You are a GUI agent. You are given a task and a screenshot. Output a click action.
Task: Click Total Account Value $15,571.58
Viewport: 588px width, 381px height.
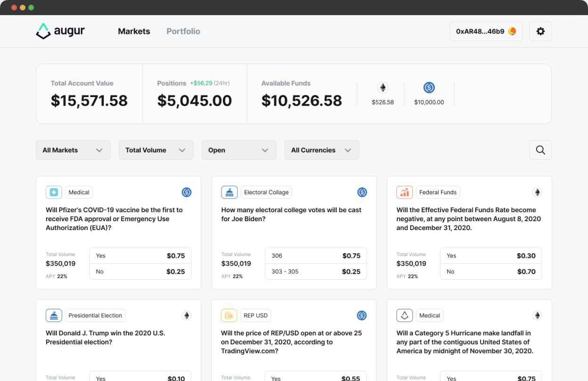pos(89,100)
